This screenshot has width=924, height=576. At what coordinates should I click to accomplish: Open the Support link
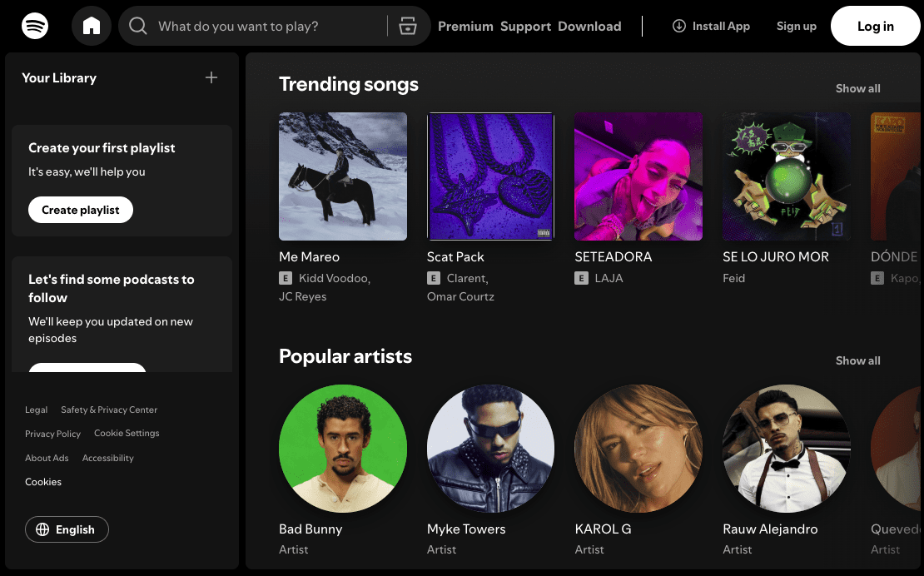click(525, 27)
